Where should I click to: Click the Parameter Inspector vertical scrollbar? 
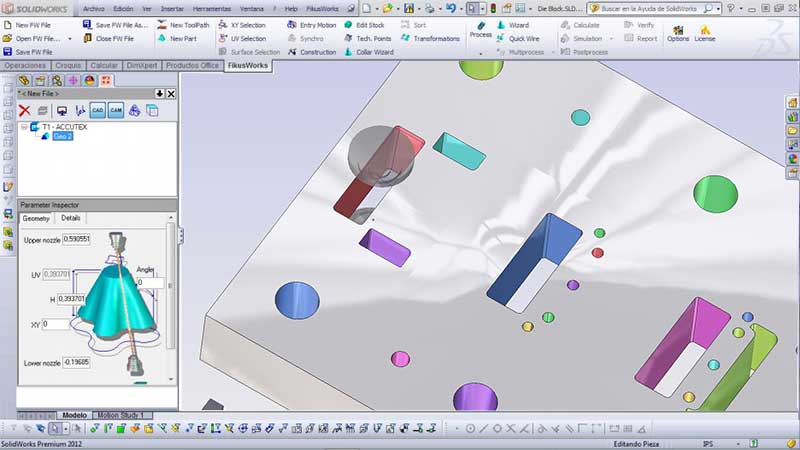[171, 298]
